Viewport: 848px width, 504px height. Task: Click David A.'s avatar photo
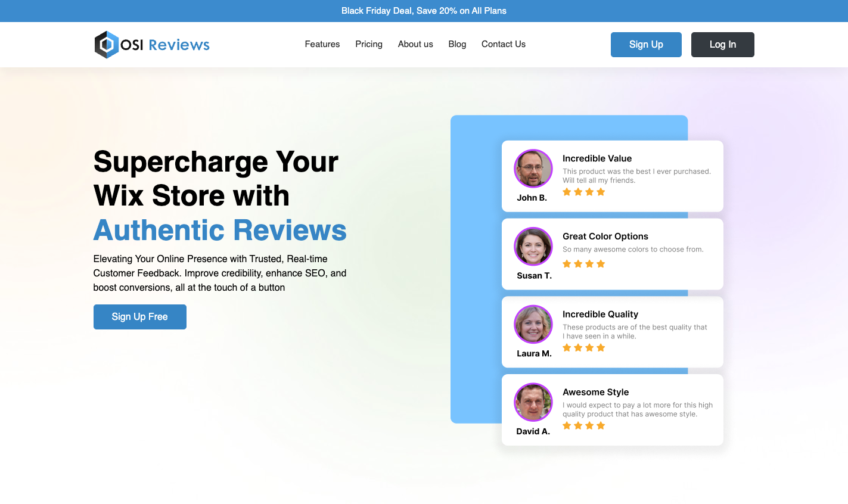point(533,402)
